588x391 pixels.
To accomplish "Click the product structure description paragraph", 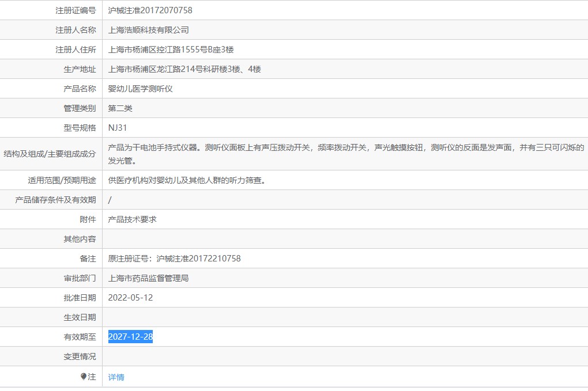I will pyautogui.click(x=346, y=154).
